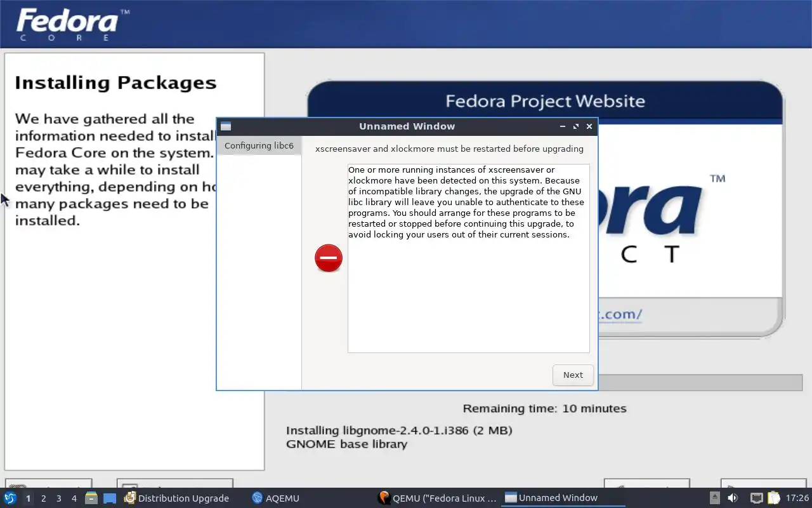Open the start menu icon in taskbar
The width and height of the screenshot is (812, 508).
[10, 498]
